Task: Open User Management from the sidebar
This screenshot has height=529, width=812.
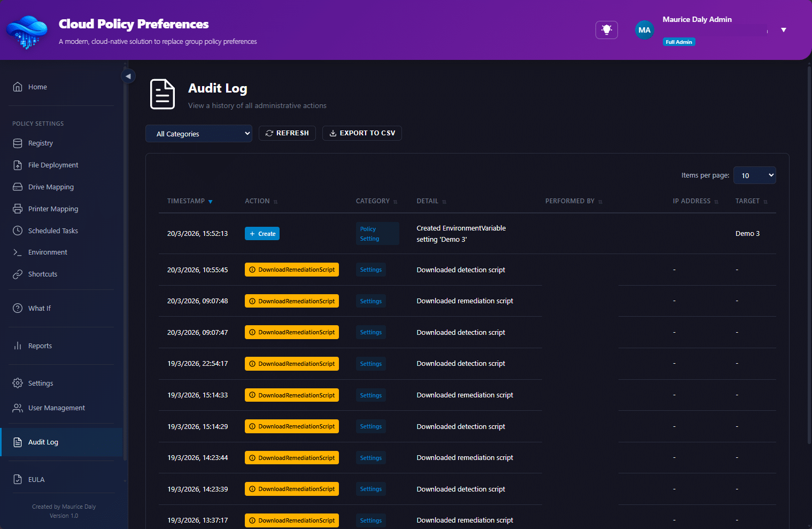Action: 57,408
